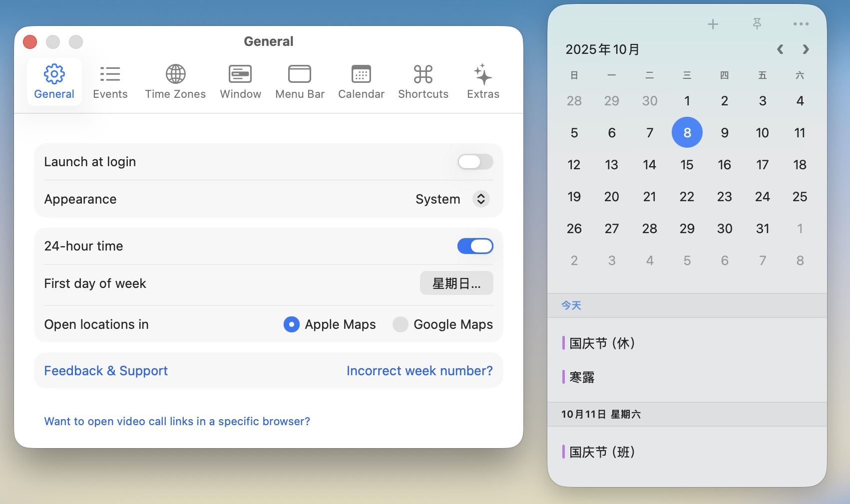The width and height of the screenshot is (850, 504).
Task: Open the ellipsis menu in calendar header
Action: 802,23
